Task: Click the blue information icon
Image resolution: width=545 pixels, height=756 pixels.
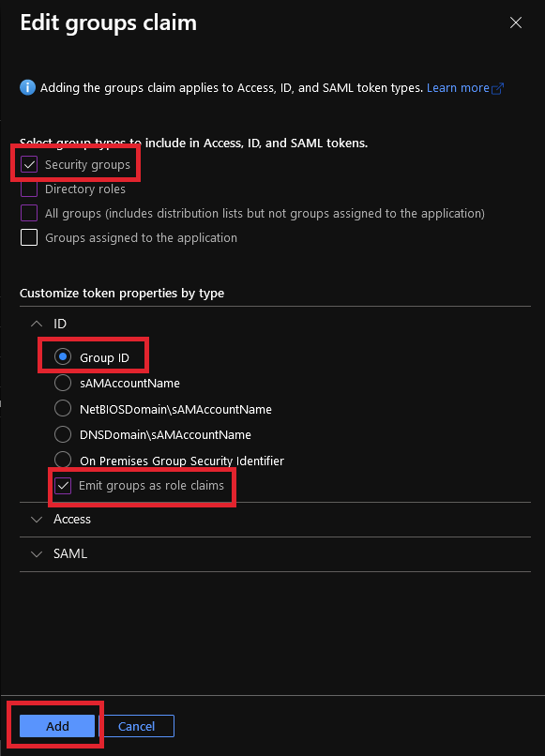Action: (27, 88)
